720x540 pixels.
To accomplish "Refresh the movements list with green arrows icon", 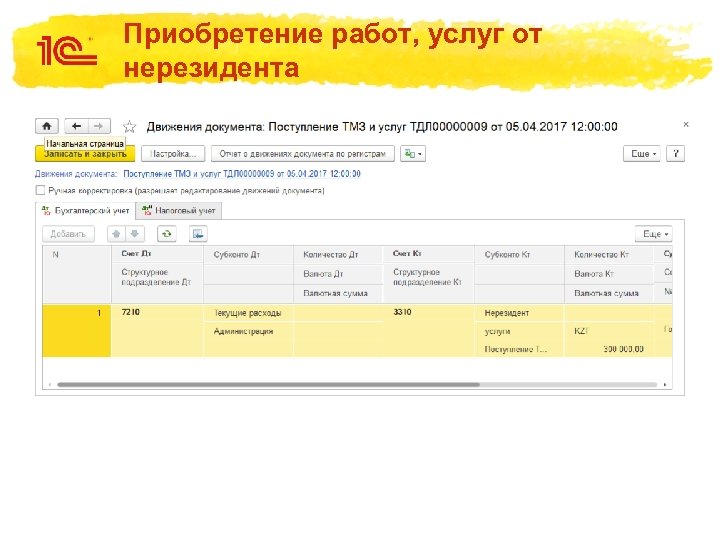I will (x=167, y=234).
